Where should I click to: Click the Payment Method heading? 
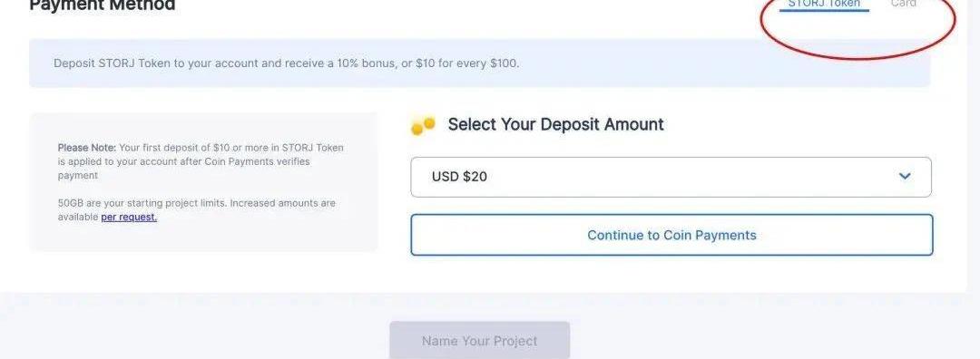click(103, 5)
